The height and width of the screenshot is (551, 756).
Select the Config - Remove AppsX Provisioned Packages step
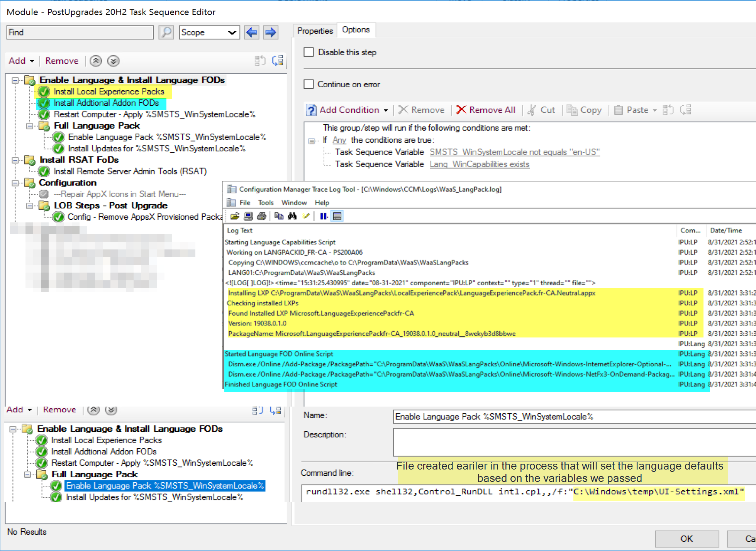click(145, 217)
